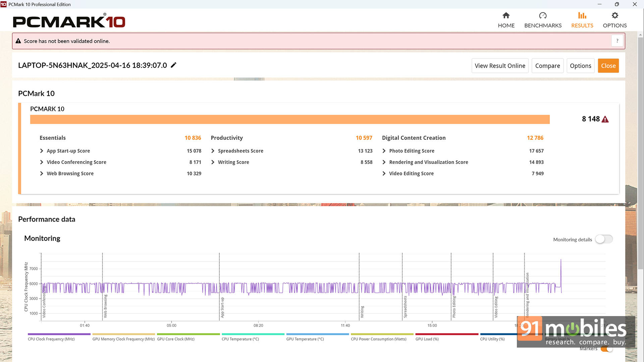Select GPU Core Clock legend swatch
This screenshot has width=644, height=362.
[188, 334]
